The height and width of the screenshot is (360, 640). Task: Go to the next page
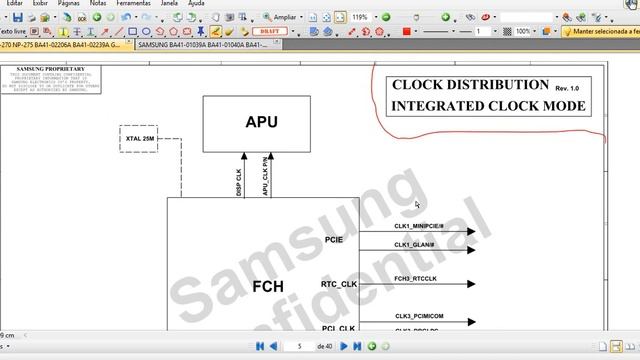coord(344,346)
